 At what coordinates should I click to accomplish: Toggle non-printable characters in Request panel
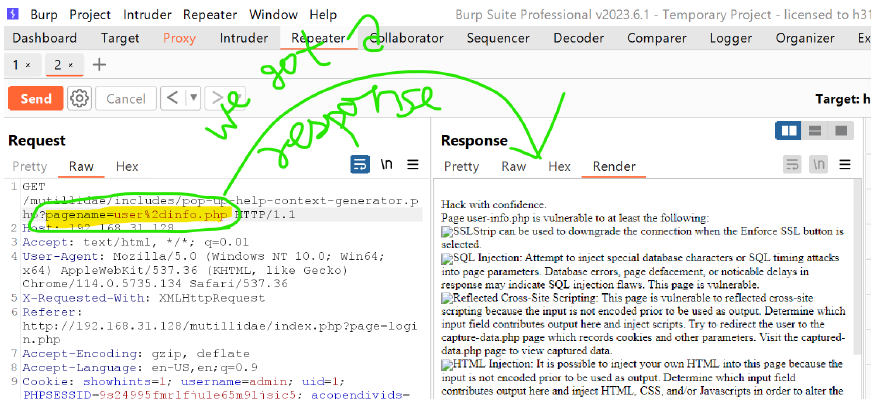tap(387, 165)
